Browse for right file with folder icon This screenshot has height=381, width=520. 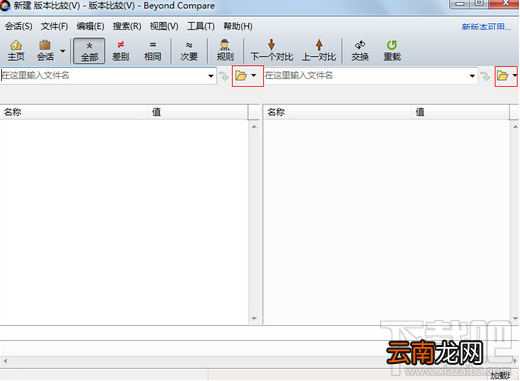click(x=502, y=76)
